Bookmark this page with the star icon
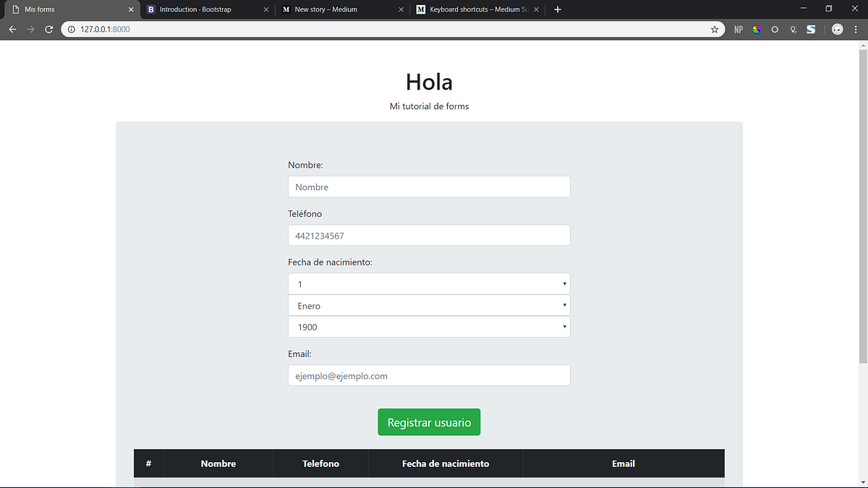The height and width of the screenshot is (488, 868). [x=715, y=30]
